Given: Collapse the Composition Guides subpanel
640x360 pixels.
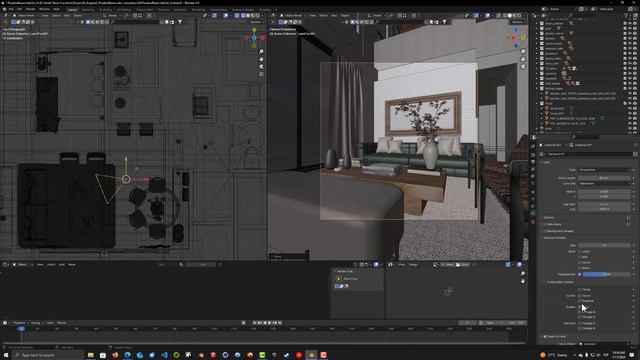Looking at the screenshot, I should tap(559, 282).
